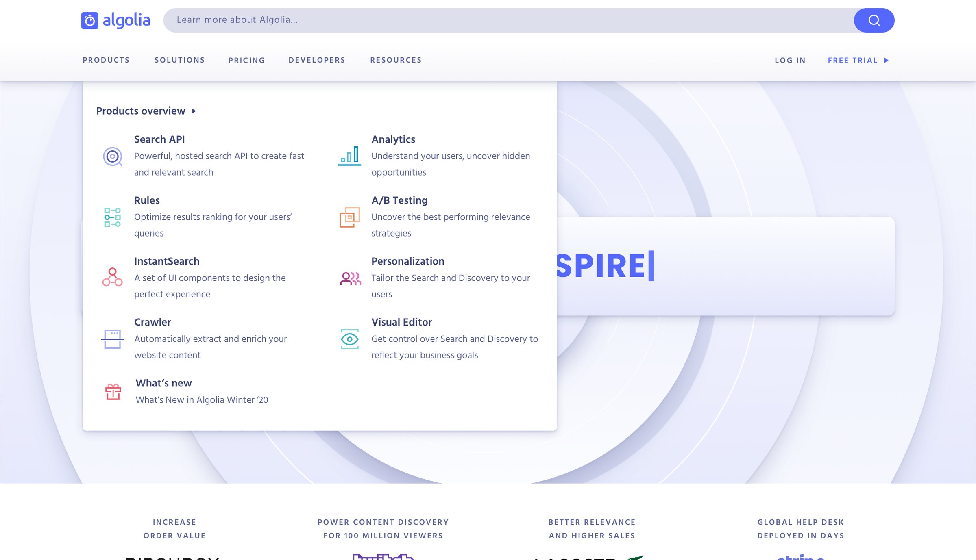Click the 'Powerful, hosted search API' description

pos(219,164)
